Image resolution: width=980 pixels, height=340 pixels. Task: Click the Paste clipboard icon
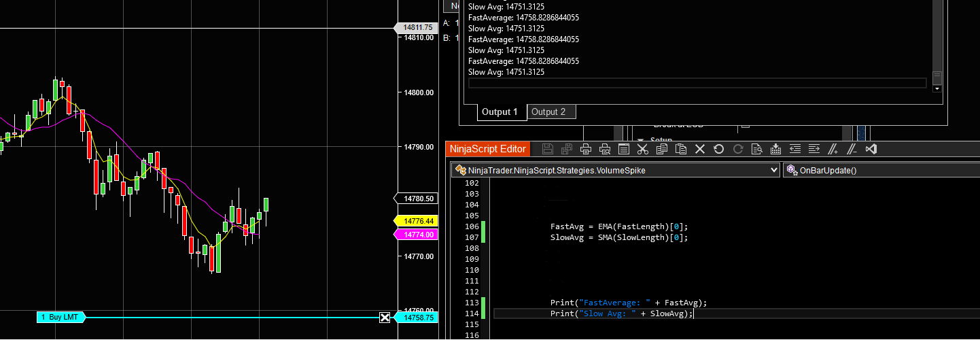pyautogui.click(x=681, y=149)
